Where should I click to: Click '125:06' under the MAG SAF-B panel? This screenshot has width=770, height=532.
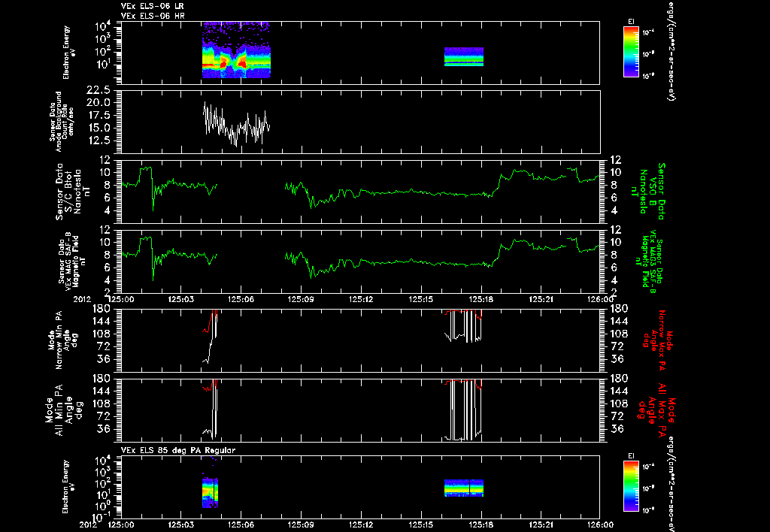(241, 299)
